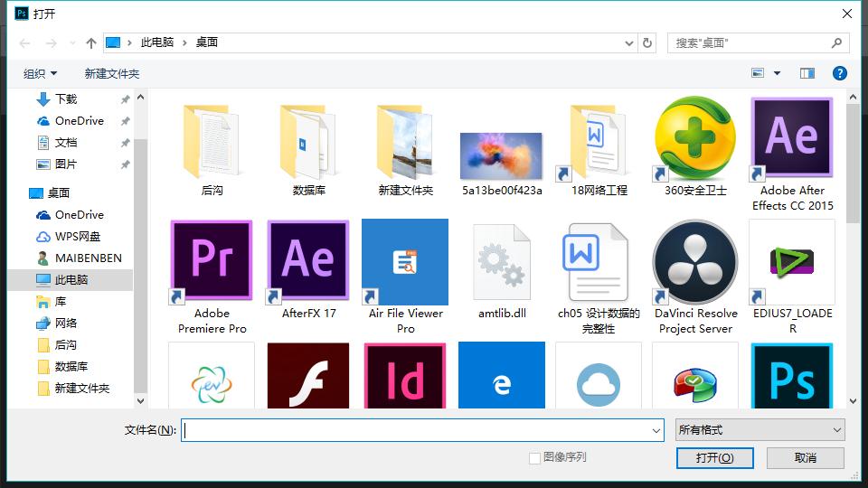The image size is (868, 488).
Task: Refresh the current folder view
Action: 647,43
